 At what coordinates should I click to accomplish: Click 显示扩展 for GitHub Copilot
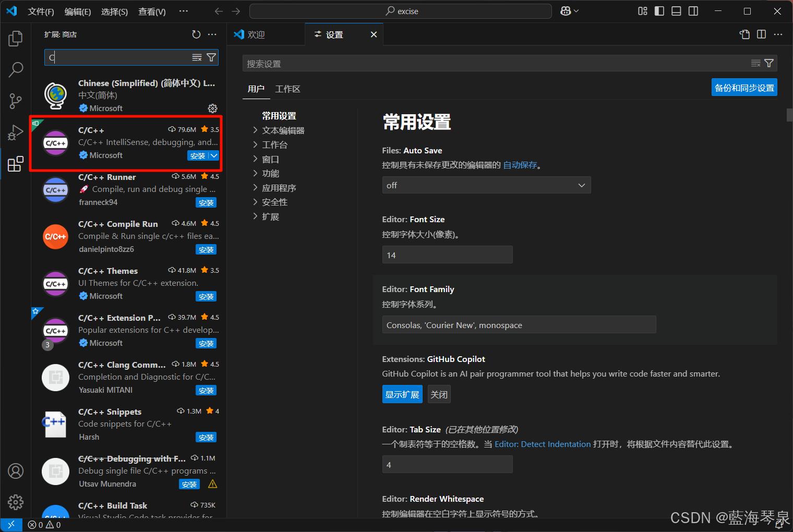402,394
